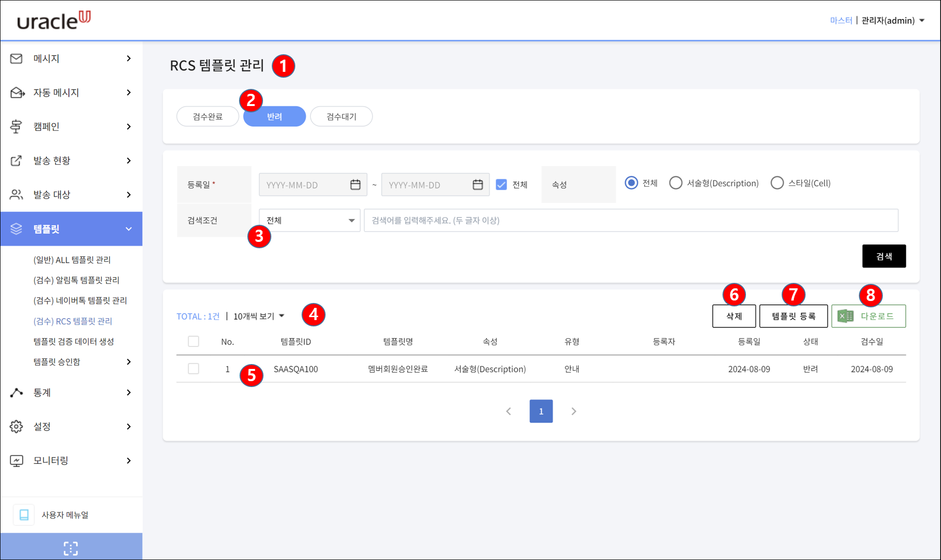Click template name 멤버회원승인완료

[398, 369]
